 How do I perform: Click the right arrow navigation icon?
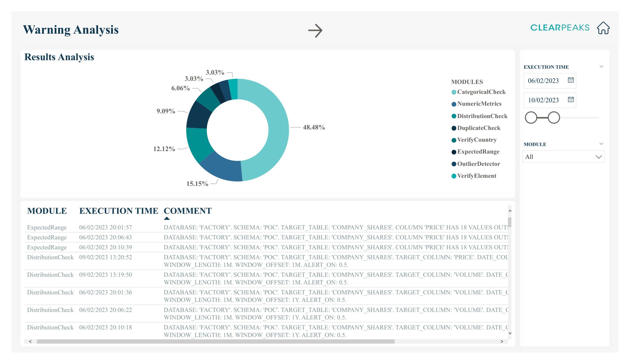click(315, 31)
